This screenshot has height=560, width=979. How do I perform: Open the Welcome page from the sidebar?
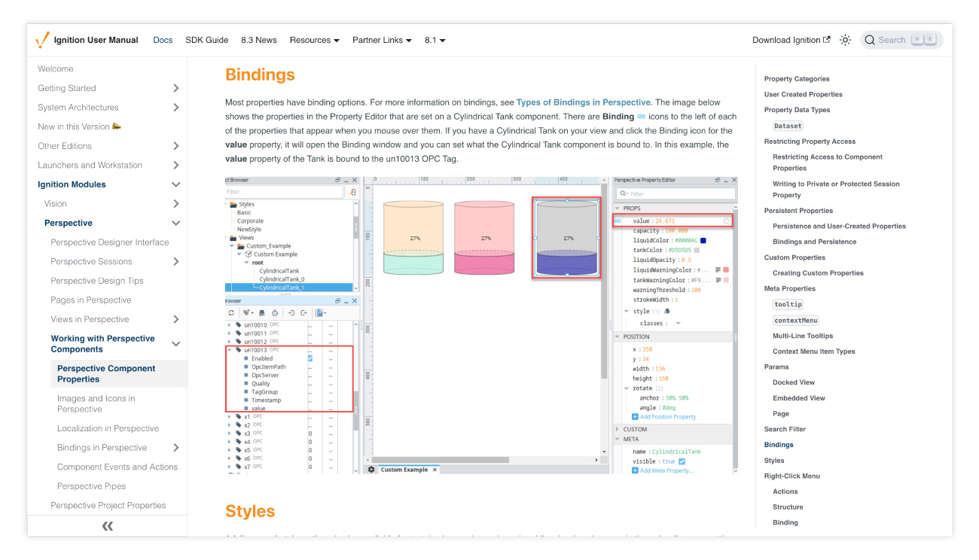click(56, 68)
